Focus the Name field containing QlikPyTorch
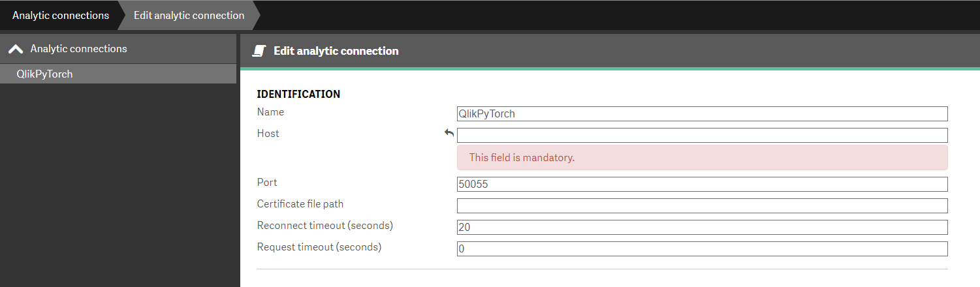Screen dimensions: 980x287 click(x=702, y=113)
